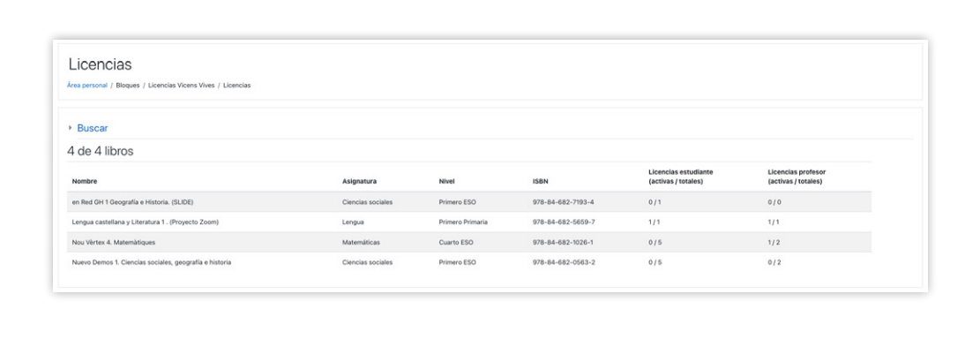Click student licenses '0 / 5' for Nuevo Demos
Viewport: 980px width, 339px height.
655,263
